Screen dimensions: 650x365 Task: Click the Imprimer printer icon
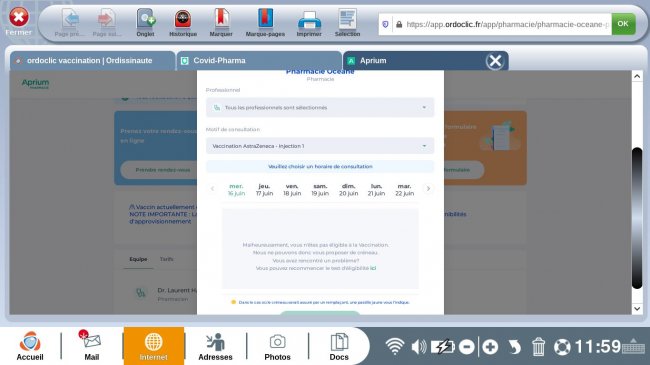point(309,20)
